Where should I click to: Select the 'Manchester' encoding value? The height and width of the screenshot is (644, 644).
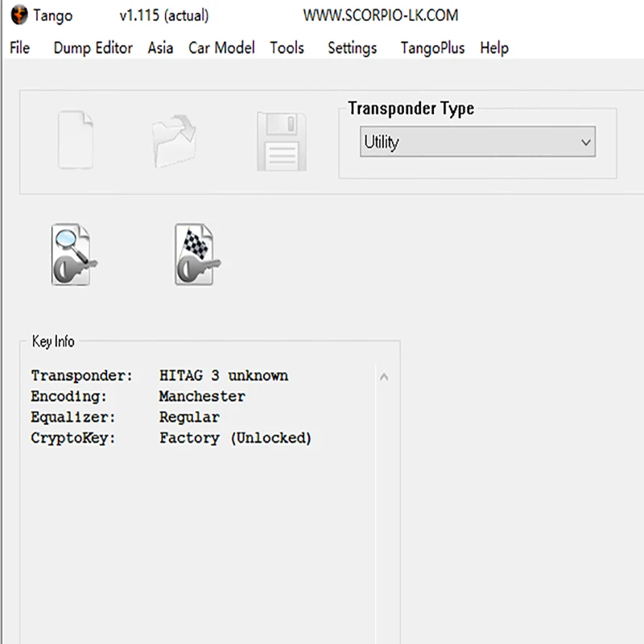tap(203, 396)
